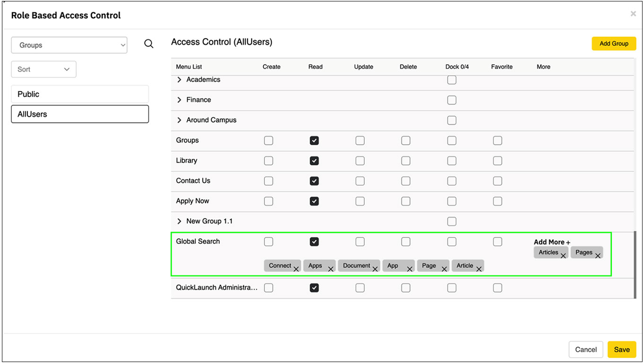Expand the Academics row

point(179,79)
